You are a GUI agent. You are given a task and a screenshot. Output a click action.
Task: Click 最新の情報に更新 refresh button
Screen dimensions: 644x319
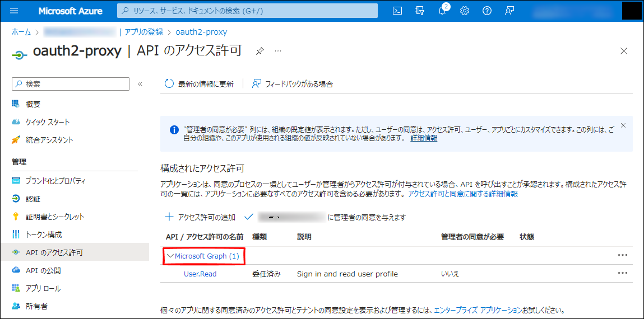(x=199, y=84)
